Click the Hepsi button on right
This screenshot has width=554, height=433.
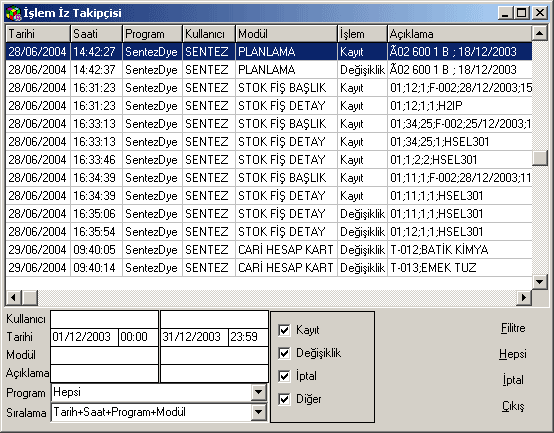tap(513, 354)
